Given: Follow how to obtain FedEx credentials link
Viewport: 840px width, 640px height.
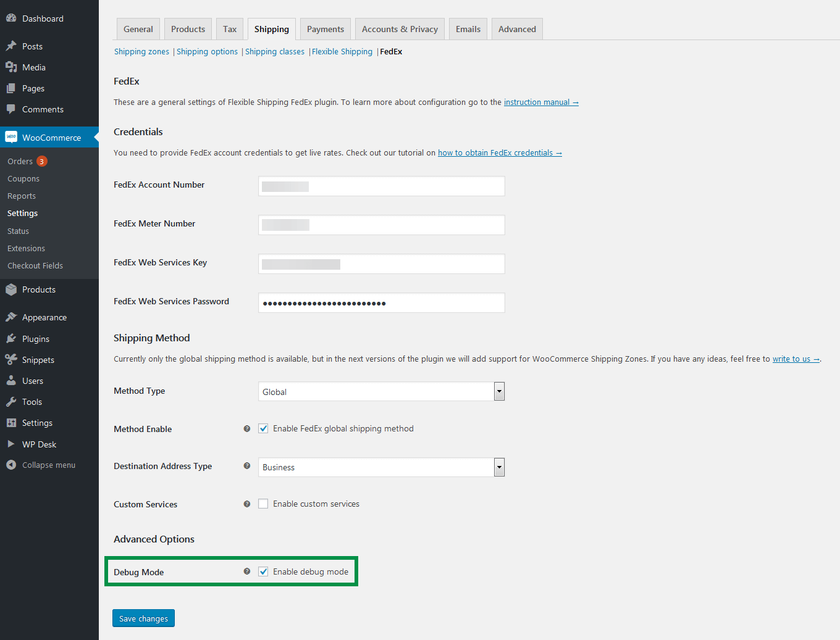Looking at the screenshot, I should 500,152.
